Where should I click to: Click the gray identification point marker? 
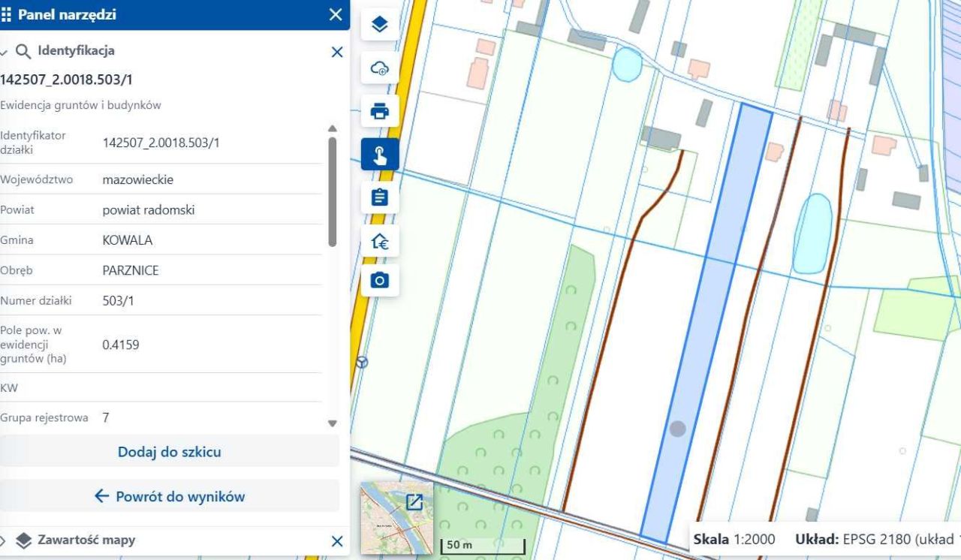pyautogui.click(x=678, y=429)
